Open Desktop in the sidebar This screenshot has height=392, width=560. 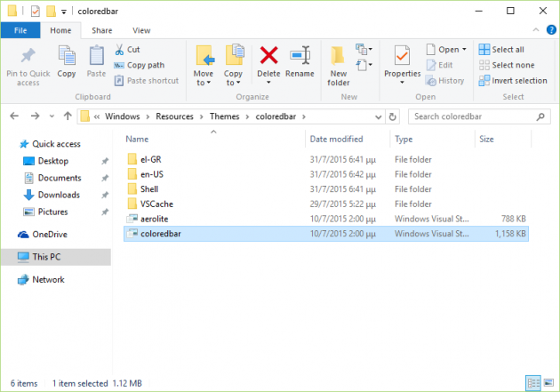coord(45,161)
